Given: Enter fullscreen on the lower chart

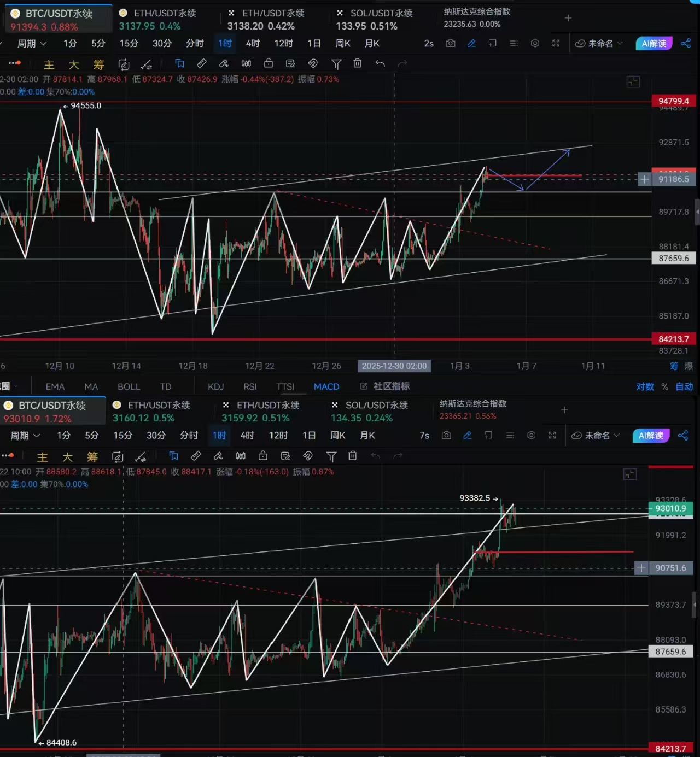Looking at the screenshot, I should (x=552, y=435).
